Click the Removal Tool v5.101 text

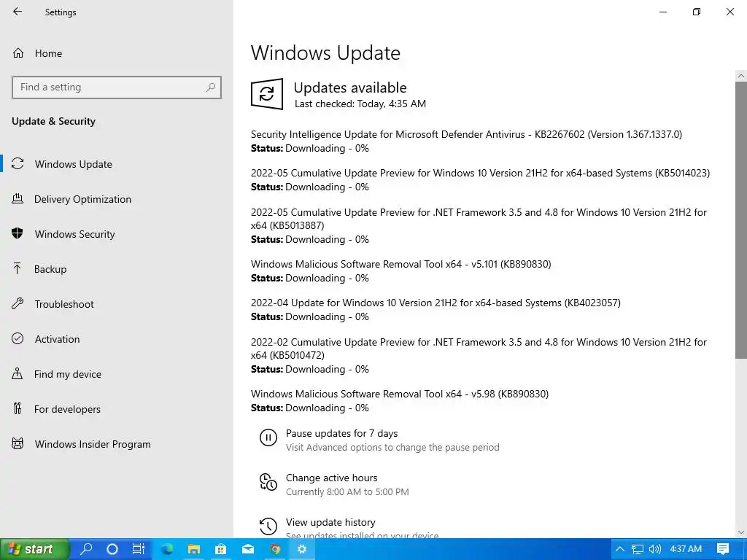tap(400, 264)
